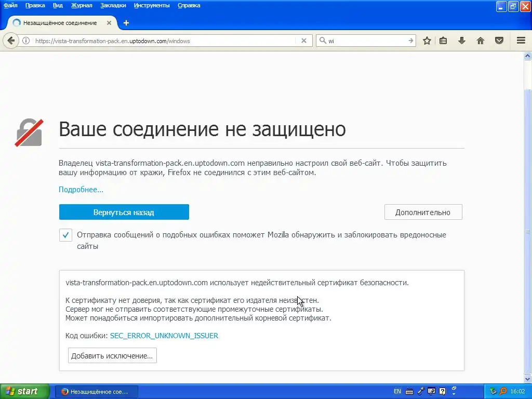The image size is (532, 399).
Task: Click the handwriting pad icon in language bar
Action: tap(432, 391)
